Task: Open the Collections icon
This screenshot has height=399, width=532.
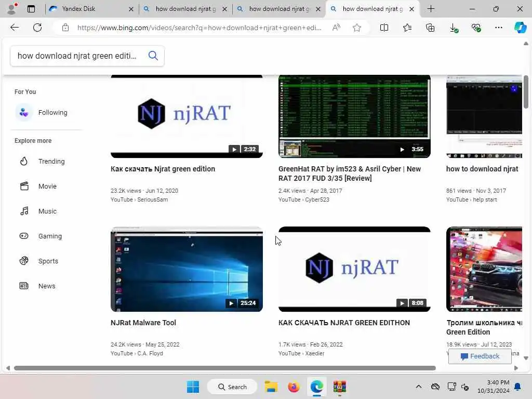Action: (x=430, y=28)
